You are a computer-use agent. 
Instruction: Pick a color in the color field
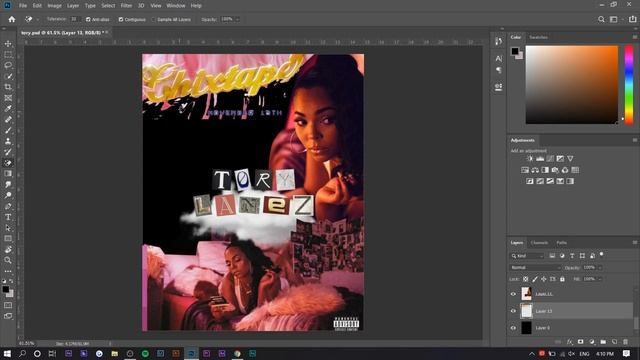click(572, 84)
